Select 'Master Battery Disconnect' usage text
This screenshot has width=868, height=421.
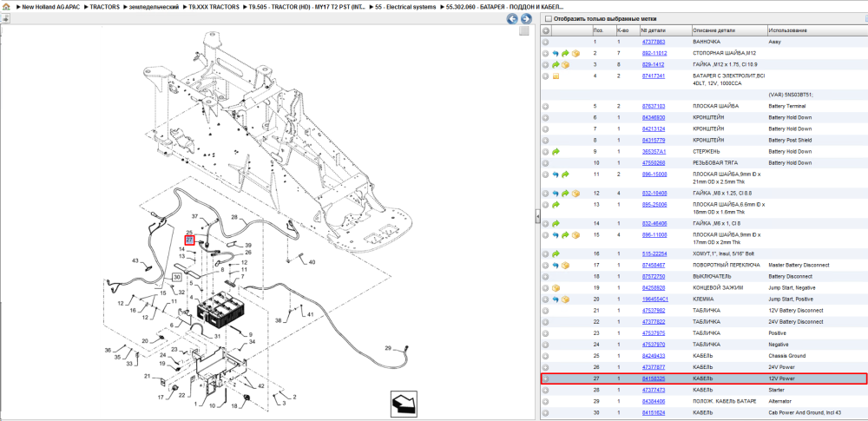pyautogui.click(x=799, y=266)
